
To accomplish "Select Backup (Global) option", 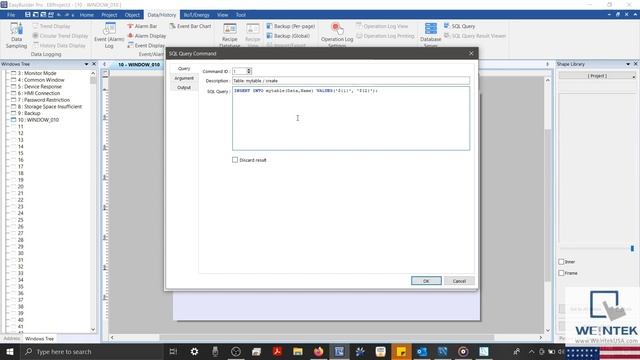I will point(288,36).
